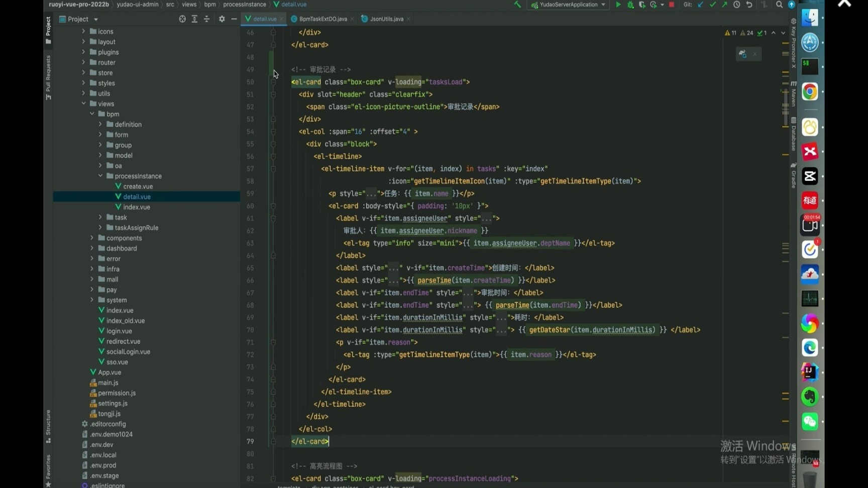Commit changes using the Git checkmark icon

(x=713, y=5)
